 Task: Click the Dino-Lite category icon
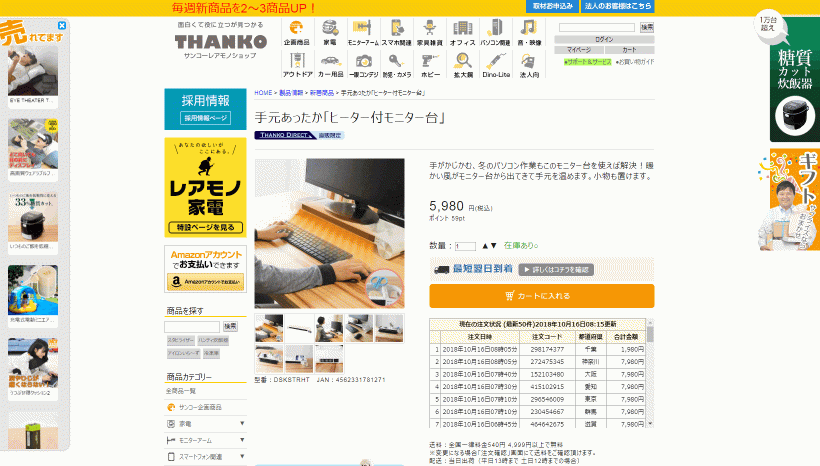[496, 65]
